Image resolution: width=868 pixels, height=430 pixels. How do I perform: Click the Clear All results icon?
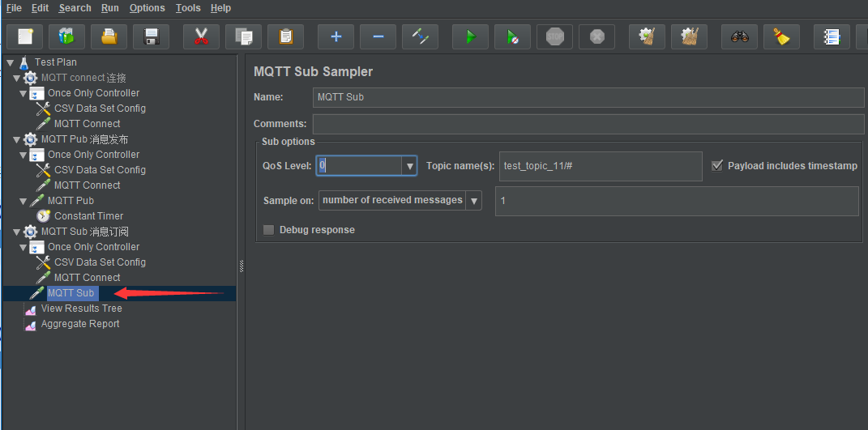coord(689,37)
